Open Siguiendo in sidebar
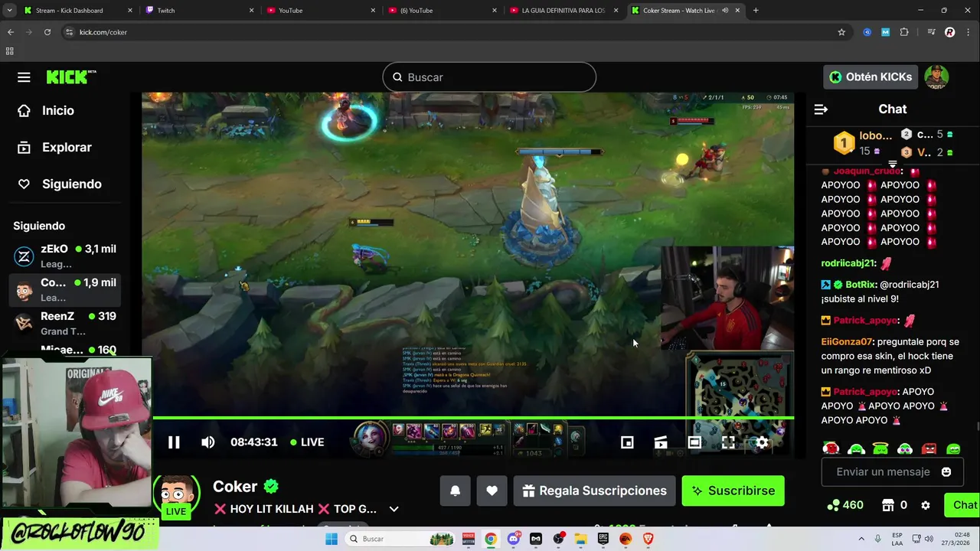Image resolution: width=980 pixels, height=551 pixels. pos(60,184)
